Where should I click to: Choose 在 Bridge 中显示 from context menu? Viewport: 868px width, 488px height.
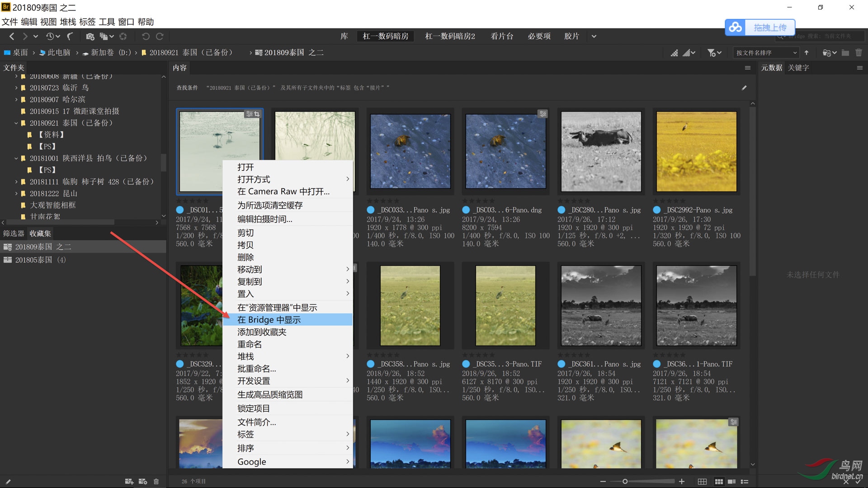click(x=288, y=319)
